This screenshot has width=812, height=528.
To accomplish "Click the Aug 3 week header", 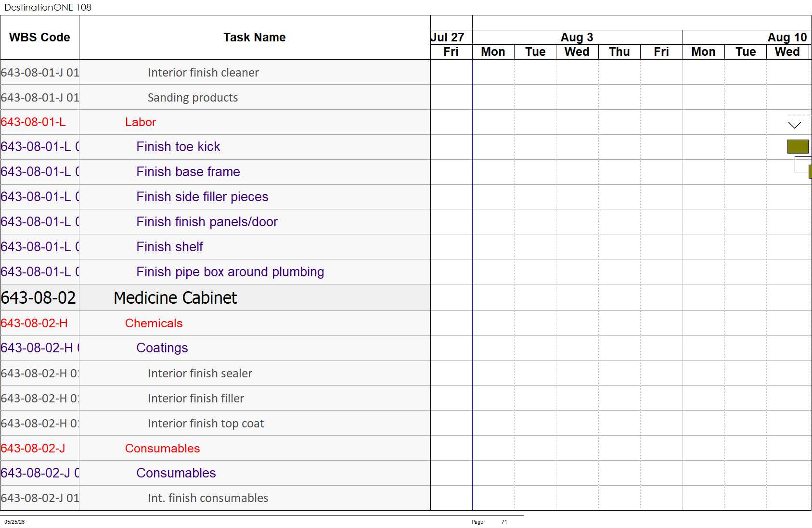I will click(577, 38).
